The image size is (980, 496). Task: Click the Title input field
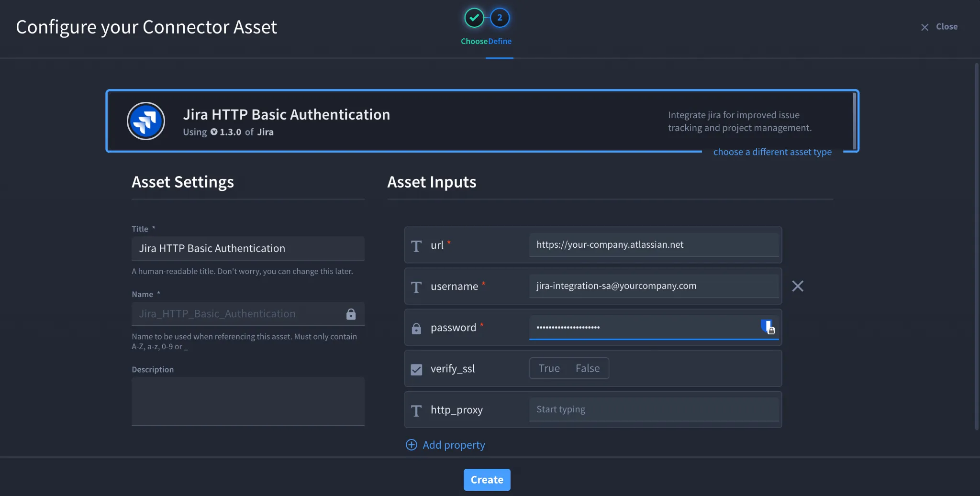pos(248,248)
